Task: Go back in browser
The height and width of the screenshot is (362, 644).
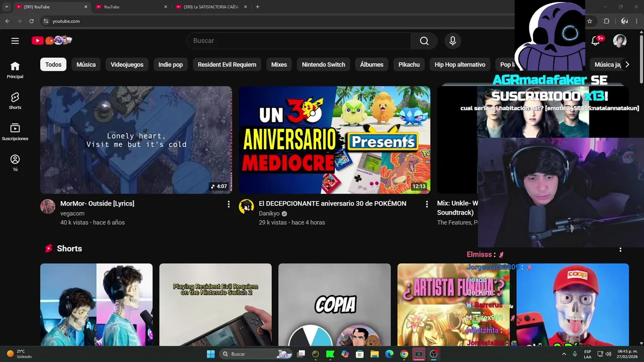Action: [7, 21]
